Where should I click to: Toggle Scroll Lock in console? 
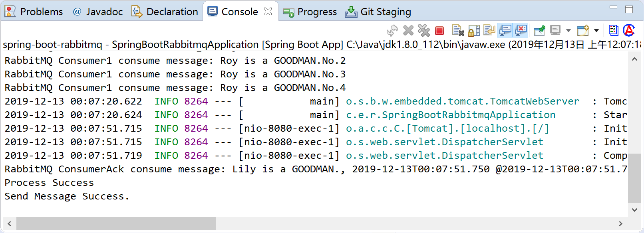pos(474,30)
